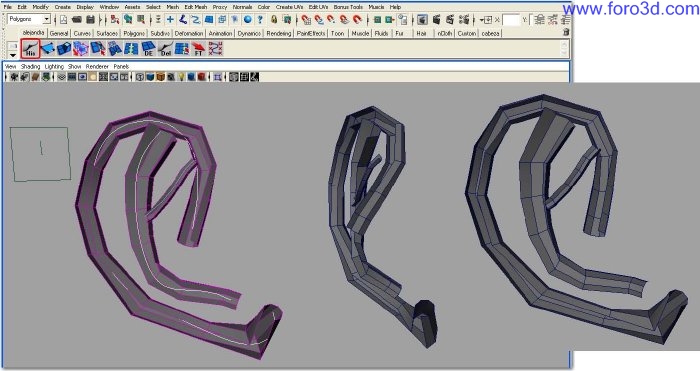Click the blue question mark icon

coord(260,19)
